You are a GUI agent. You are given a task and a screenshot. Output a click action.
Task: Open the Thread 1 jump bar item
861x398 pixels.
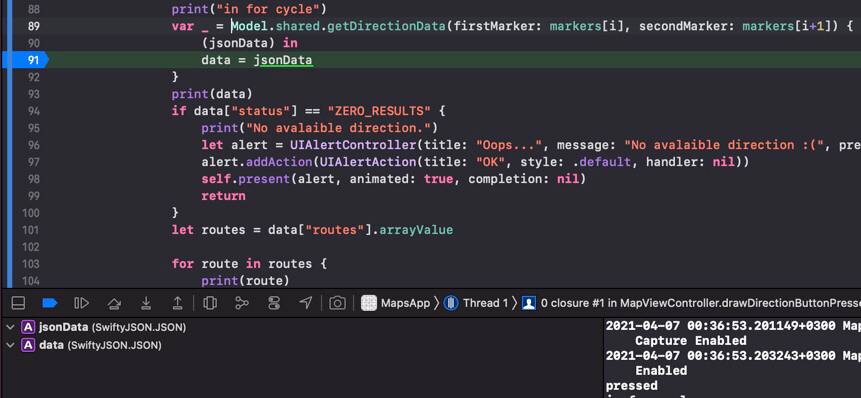pyautogui.click(x=476, y=302)
